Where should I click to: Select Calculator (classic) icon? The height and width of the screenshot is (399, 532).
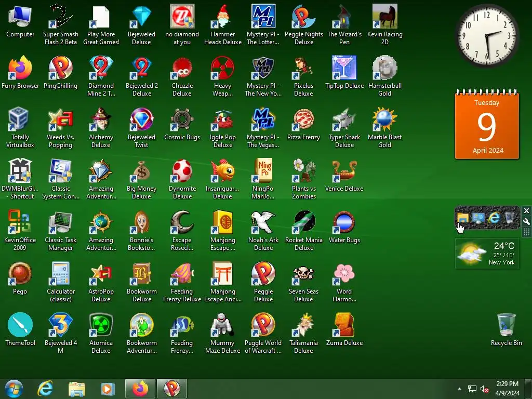pyautogui.click(x=60, y=273)
